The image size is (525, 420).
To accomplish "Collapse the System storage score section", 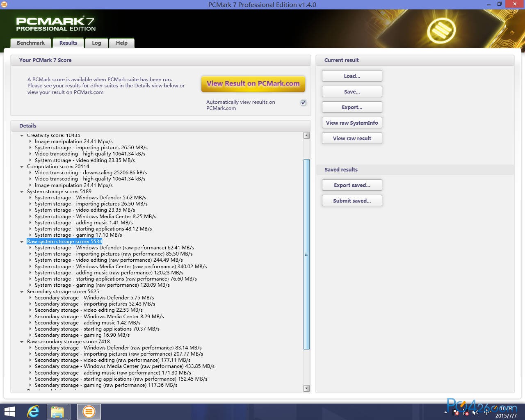I will pos(22,192).
